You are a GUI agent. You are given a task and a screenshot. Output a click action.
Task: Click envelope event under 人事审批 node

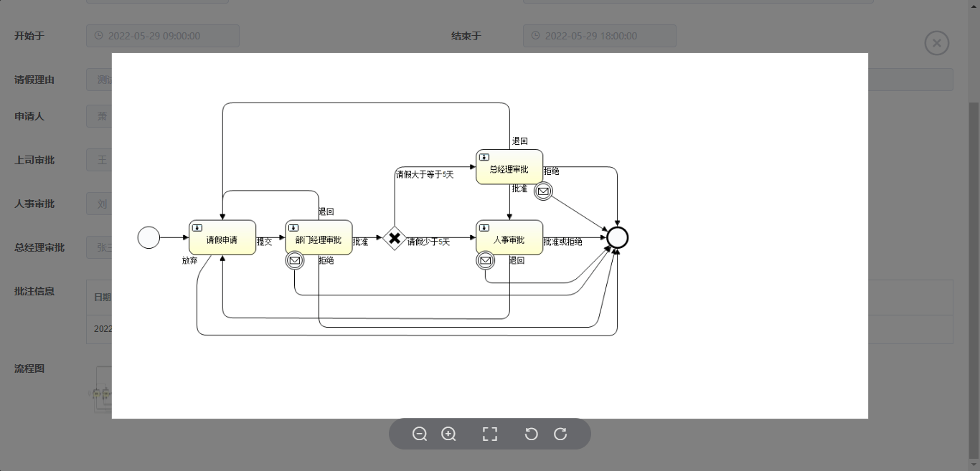pos(485,260)
